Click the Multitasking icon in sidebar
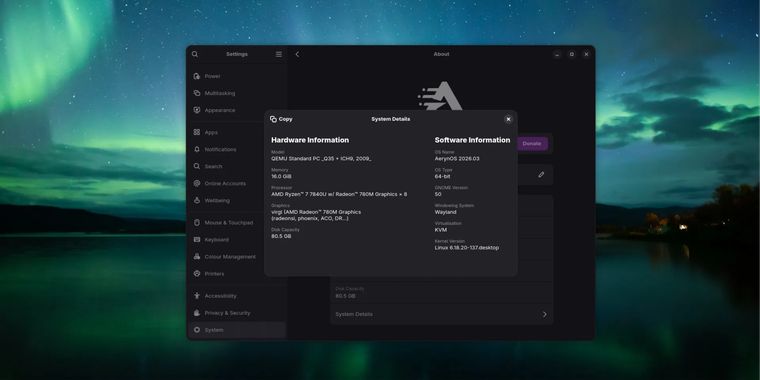Viewport: 760px width, 380px height. click(197, 93)
